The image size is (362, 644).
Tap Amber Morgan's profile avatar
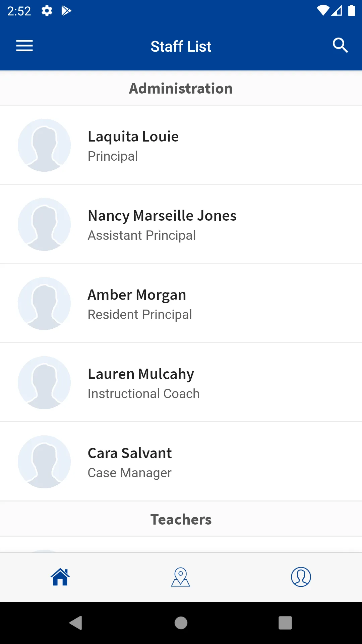click(44, 303)
